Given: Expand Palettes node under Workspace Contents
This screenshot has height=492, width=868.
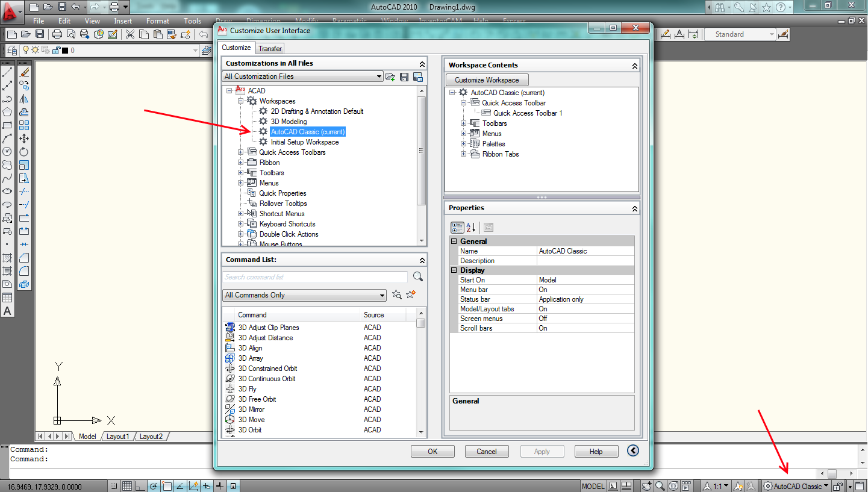Looking at the screenshot, I should coord(464,144).
